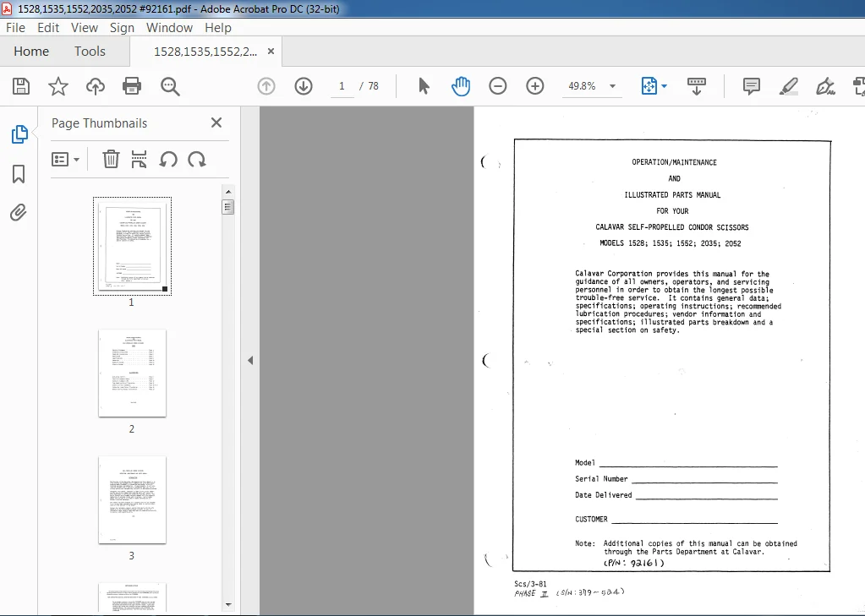Zoom in with the plus circle icon

pyautogui.click(x=535, y=86)
